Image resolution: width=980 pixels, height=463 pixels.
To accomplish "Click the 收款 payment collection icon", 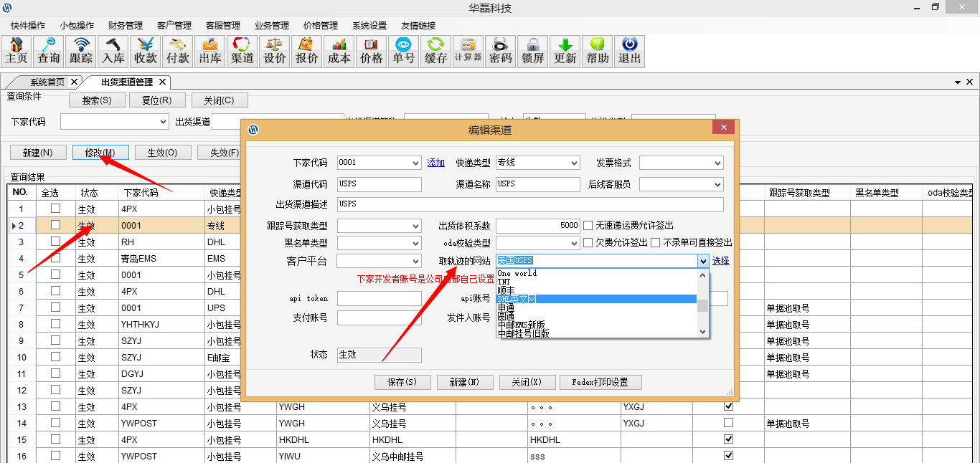I will (146, 52).
